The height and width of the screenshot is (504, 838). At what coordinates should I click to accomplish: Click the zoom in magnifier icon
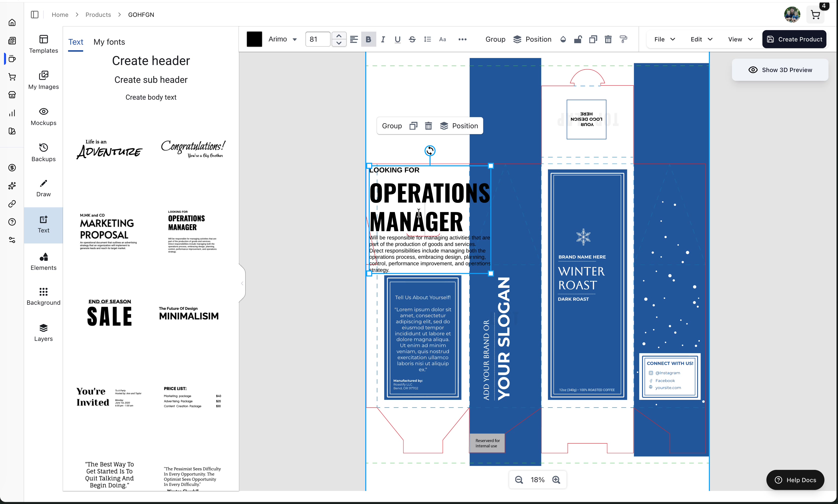(556, 480)
